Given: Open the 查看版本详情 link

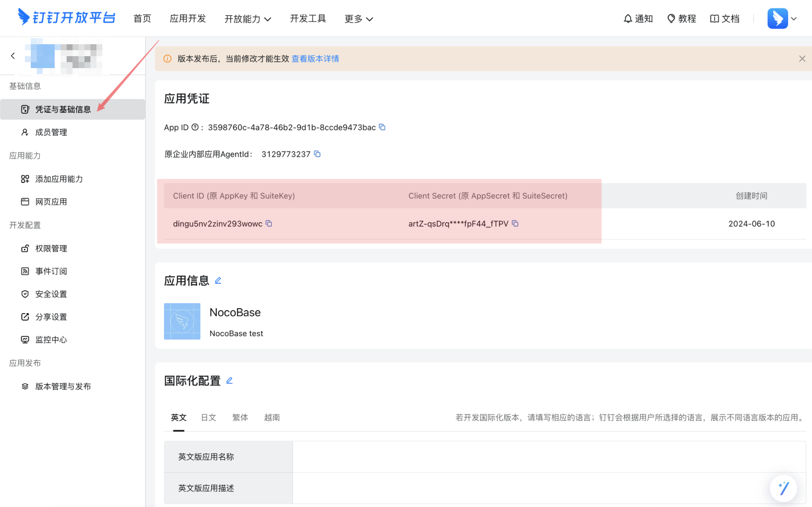Looking at the screenshot, I should click(315, 59).
